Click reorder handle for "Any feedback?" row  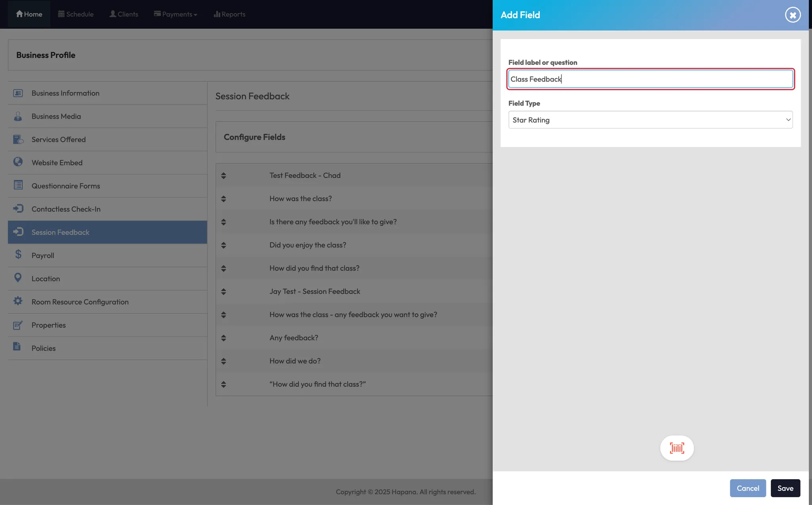click(224, 338)
